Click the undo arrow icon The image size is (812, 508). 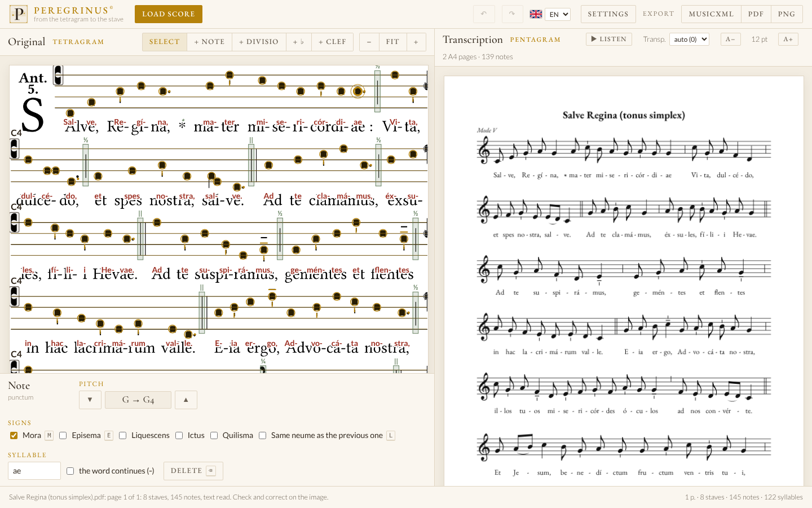[x=484, y=14]
